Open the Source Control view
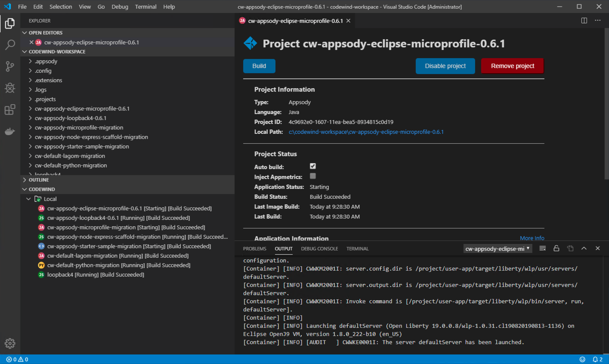Viewport: 609px width, 364px height. pyautogui.click(x=10, y=66)
